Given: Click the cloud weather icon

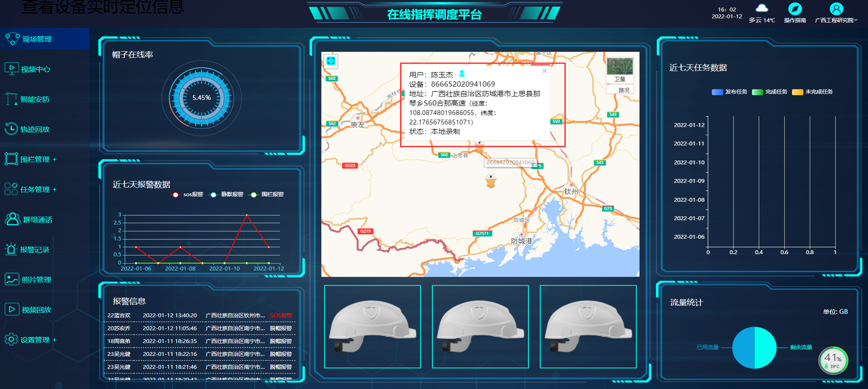Looking at the screenshot, I should click(762, 8).
